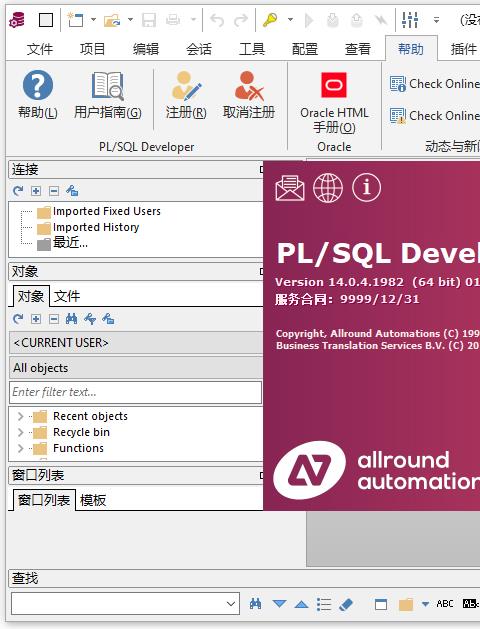Open the 项目 menu
The width and height of the screenshot is (480, 629).
pyautogui.click(x=93, y=49)
